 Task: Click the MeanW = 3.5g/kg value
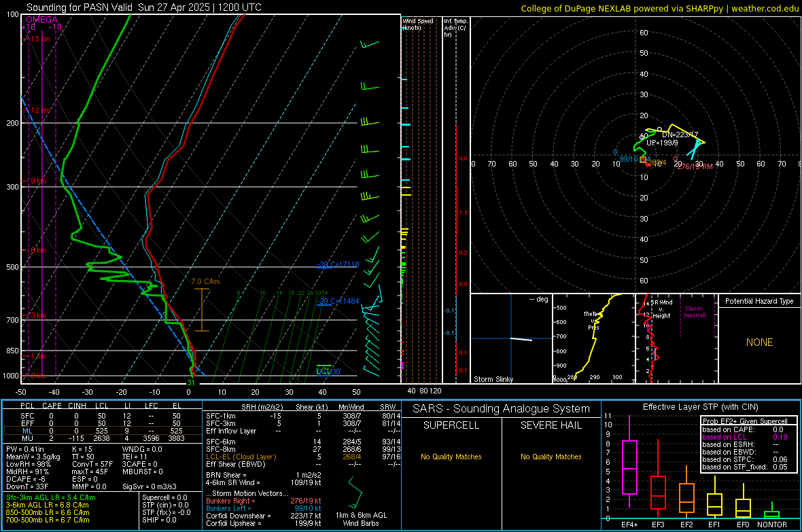[x=33, y=457]
